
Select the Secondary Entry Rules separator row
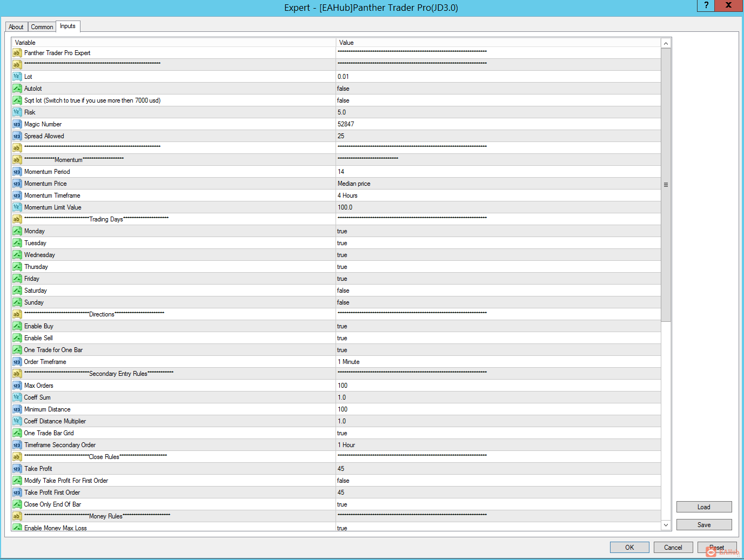(x=336, y=374)
